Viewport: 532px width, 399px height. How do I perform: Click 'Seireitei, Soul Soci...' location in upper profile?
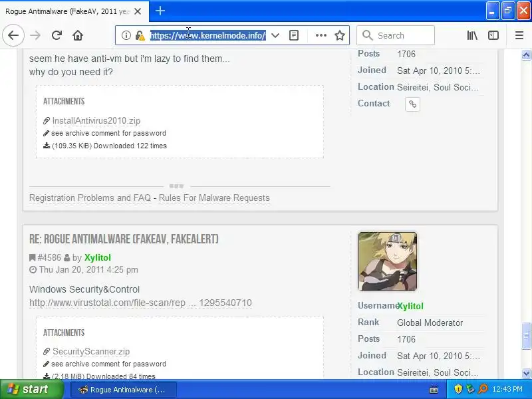(x=438, y=88)
